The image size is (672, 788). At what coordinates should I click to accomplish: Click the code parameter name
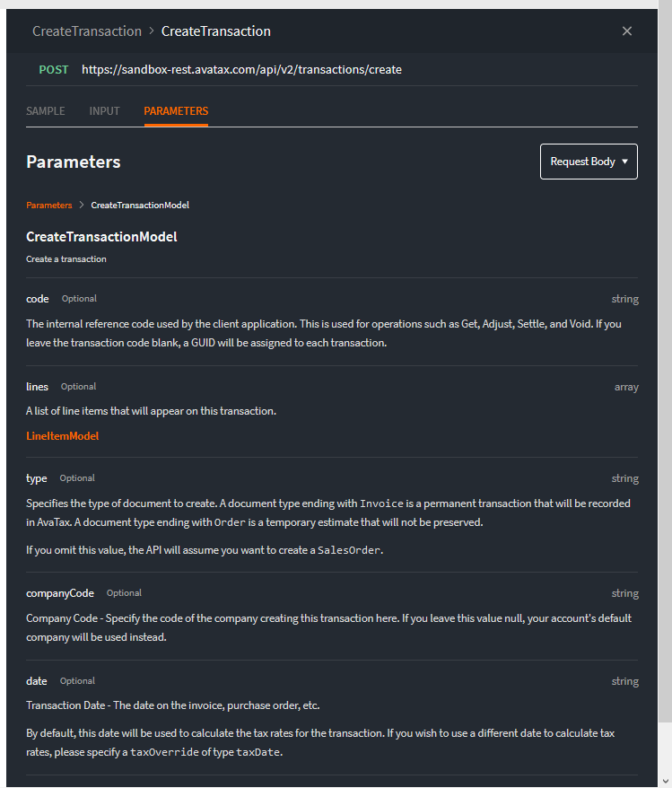(38, 299)
